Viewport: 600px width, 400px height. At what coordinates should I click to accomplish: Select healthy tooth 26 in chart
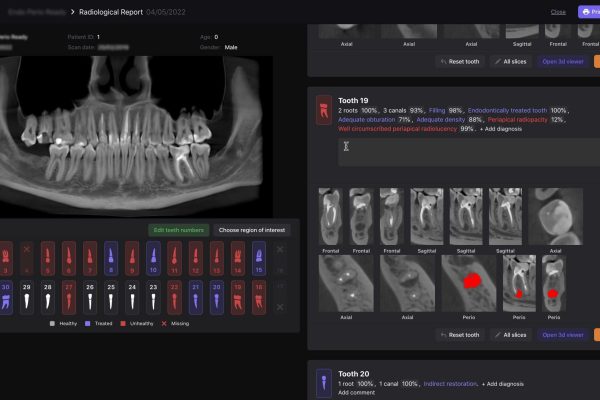click(x=90, y=298)
